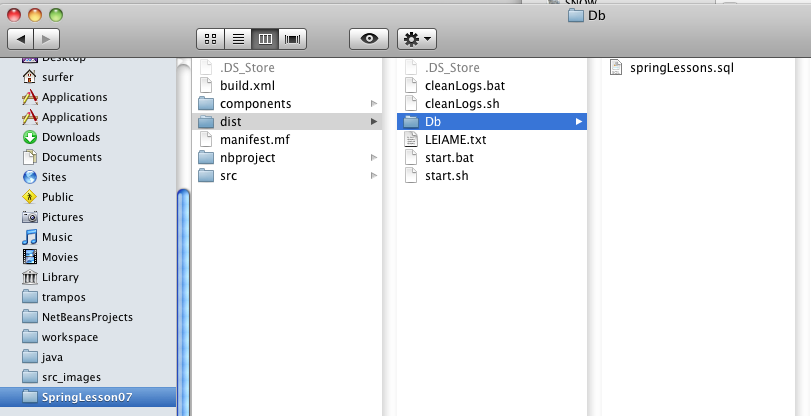Select start.bat file
811x416 pixels.
pyautogui.click(x=492, y=157)
